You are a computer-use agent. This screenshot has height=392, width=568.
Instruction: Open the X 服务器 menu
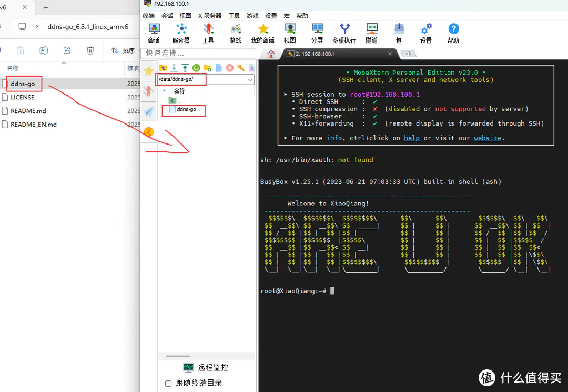(210, 16)
